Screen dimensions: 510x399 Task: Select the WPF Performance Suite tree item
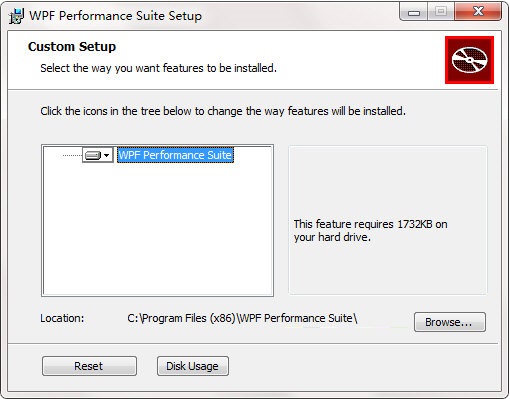point(175,155)
